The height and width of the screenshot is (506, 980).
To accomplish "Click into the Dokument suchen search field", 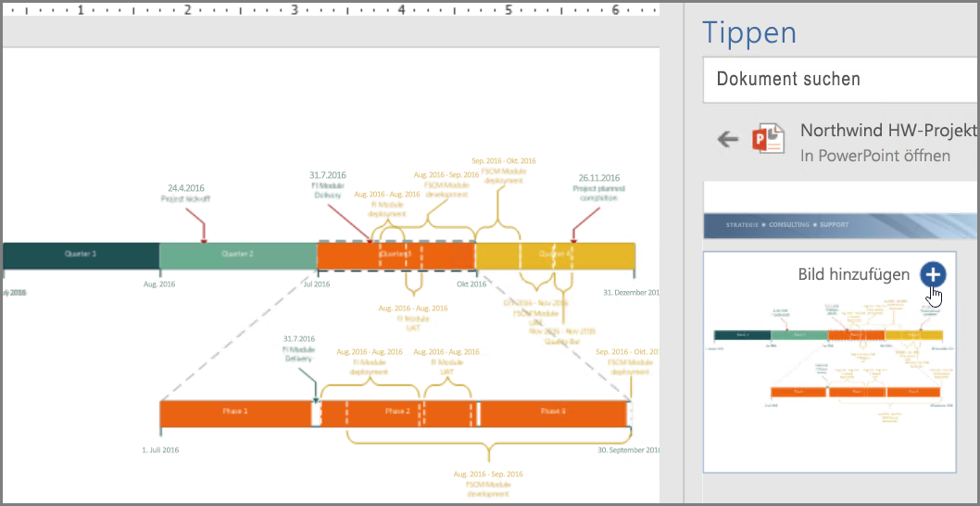I will (x=840, y=80).
